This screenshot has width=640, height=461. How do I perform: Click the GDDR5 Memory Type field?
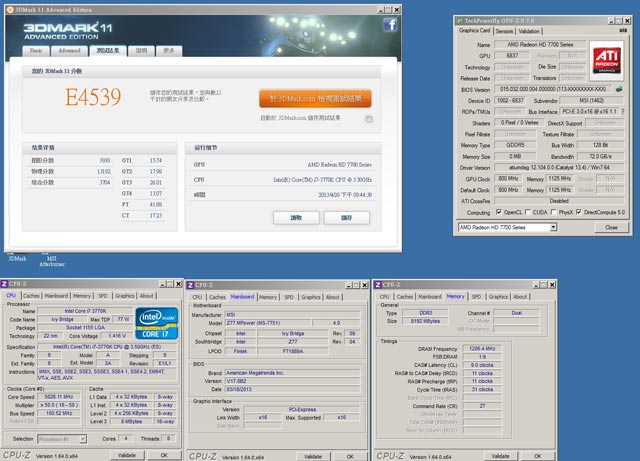pyautogui.click(x=515, y=145)
